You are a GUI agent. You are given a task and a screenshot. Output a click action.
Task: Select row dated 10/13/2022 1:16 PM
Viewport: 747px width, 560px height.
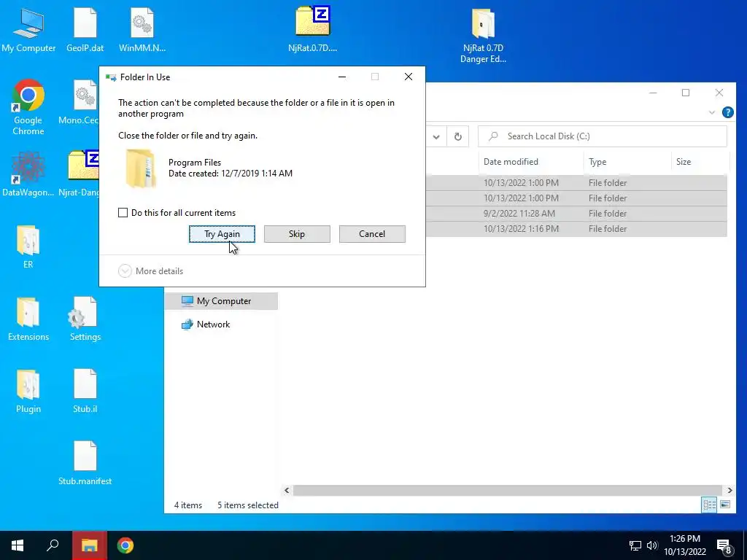coord(576,228)
